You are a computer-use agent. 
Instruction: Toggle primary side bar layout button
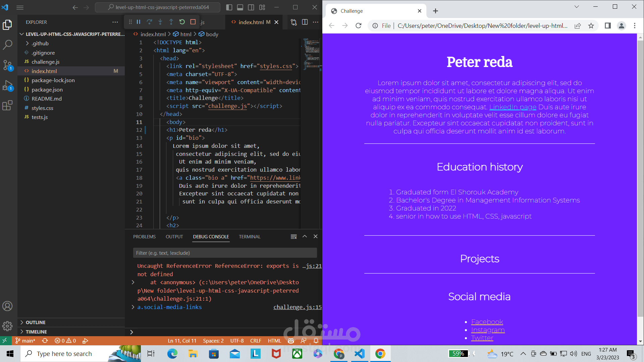tap(229, 7)
